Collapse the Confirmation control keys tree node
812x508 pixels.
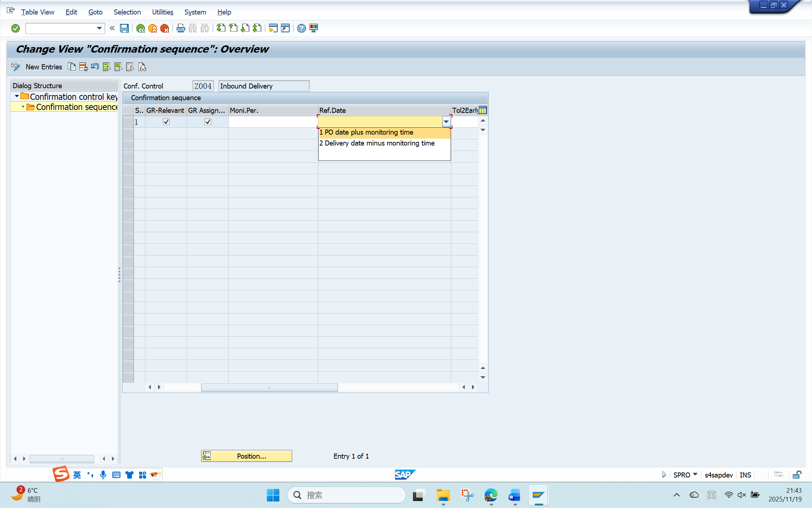click(x=17, y=97)
